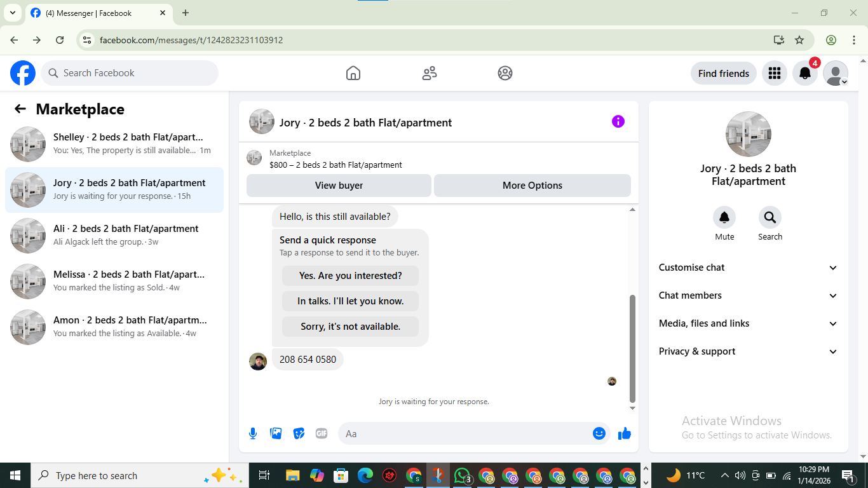Bookmark this tab with the star icon
Image resolution: width=868 pixels, height=488 pixels.
point(799,40)
